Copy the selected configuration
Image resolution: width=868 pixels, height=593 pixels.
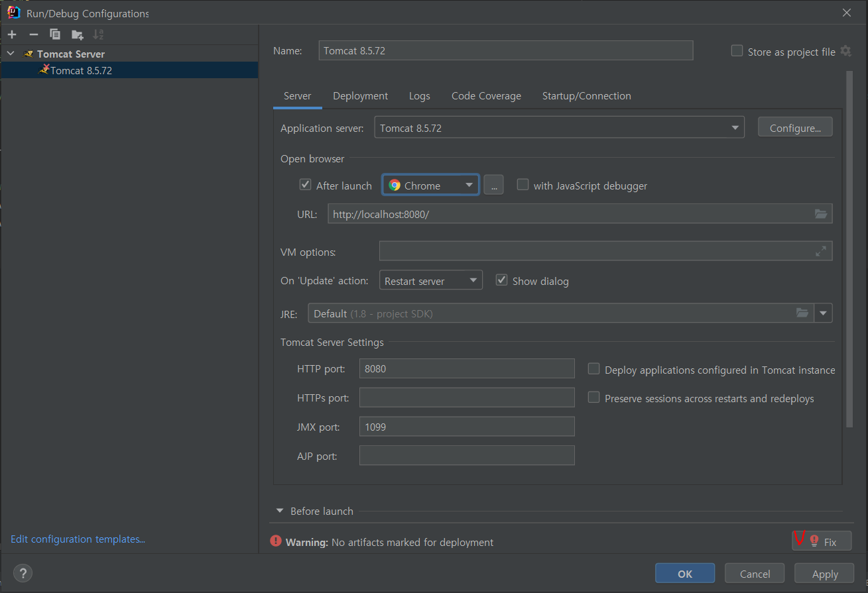pos(55,34)
